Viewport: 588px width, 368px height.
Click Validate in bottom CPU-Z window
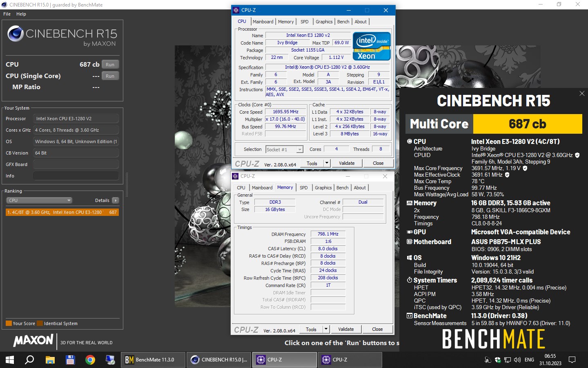(346, 329)
